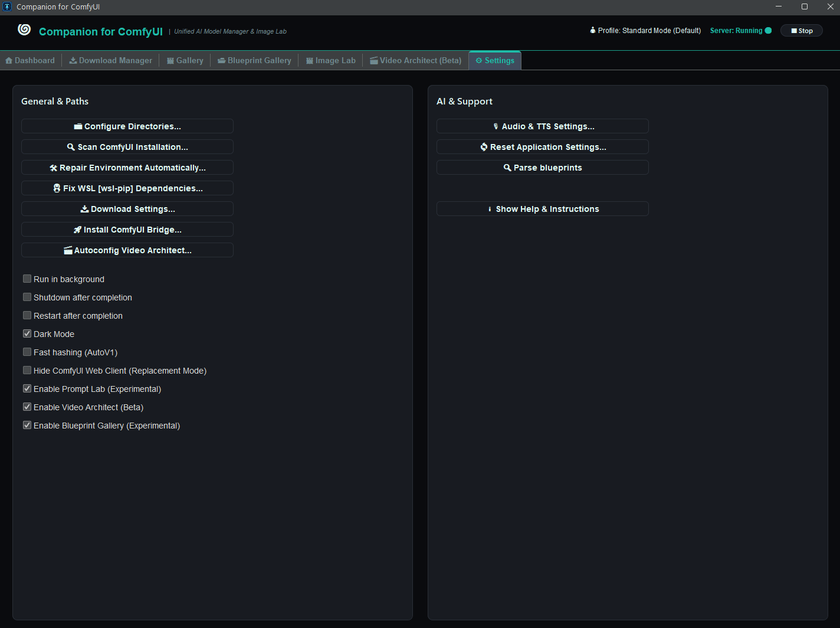The image size is (840, 628).
Task: Open Configure Directories dialog
Action: coord(127,126)
